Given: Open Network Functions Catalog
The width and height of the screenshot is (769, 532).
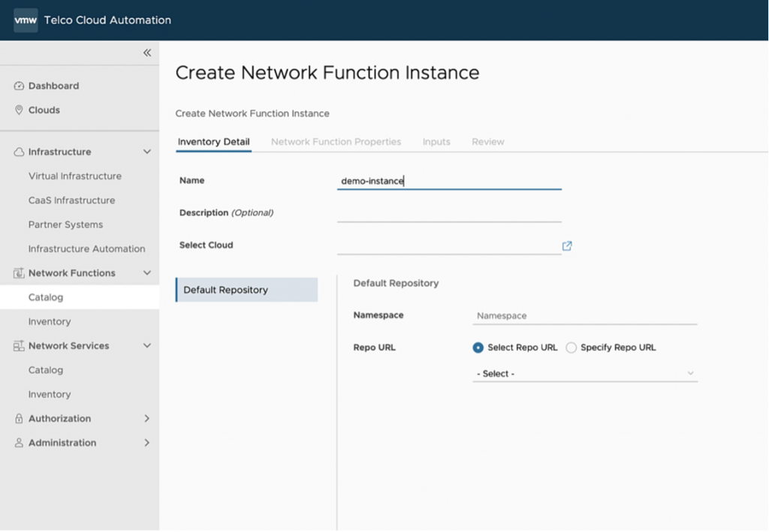Looking at the screenshot, I should [x=80, y=297].
